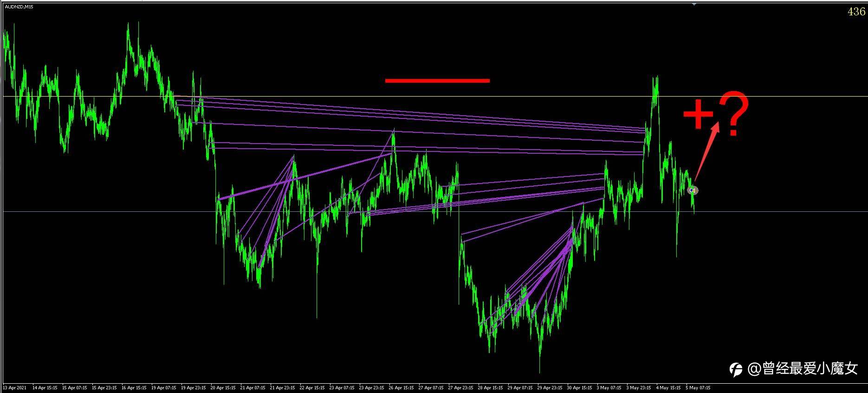Click the 15 Apr 23:15 time label
Viewport: 868px width, 393px height.
(x=104, y=387)
